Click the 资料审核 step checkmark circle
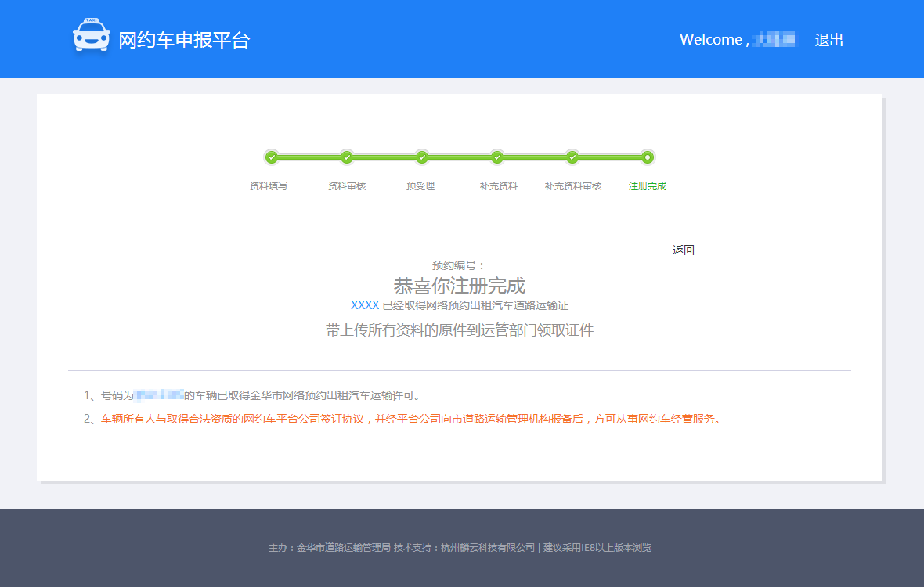This screenshot has height=587, width=924. (x=347, y=157)
